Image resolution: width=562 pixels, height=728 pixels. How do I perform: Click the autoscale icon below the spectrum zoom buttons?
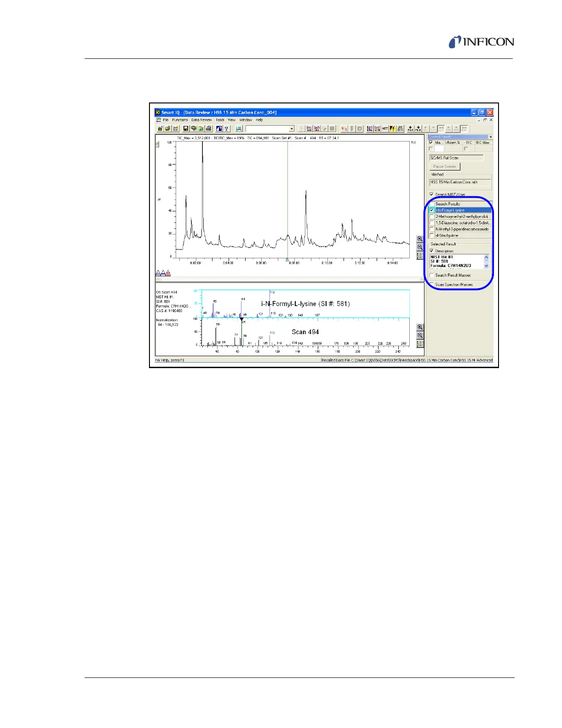420,344
